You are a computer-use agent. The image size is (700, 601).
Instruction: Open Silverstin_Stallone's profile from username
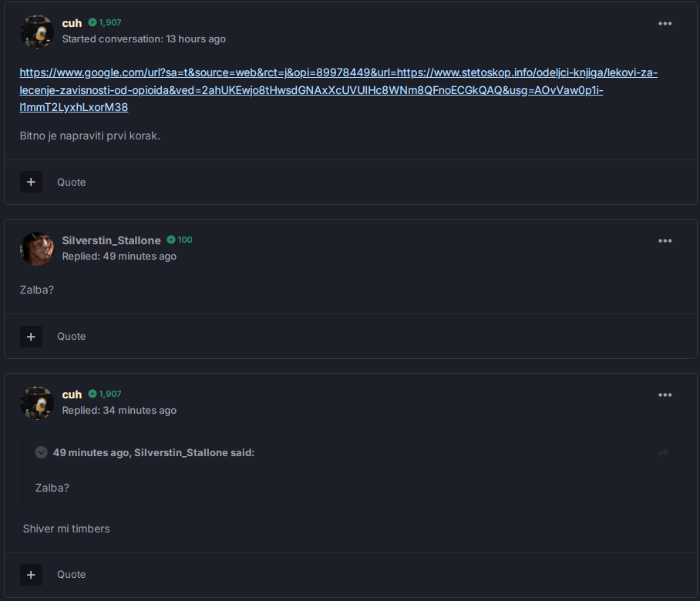(x=111, y=240)
